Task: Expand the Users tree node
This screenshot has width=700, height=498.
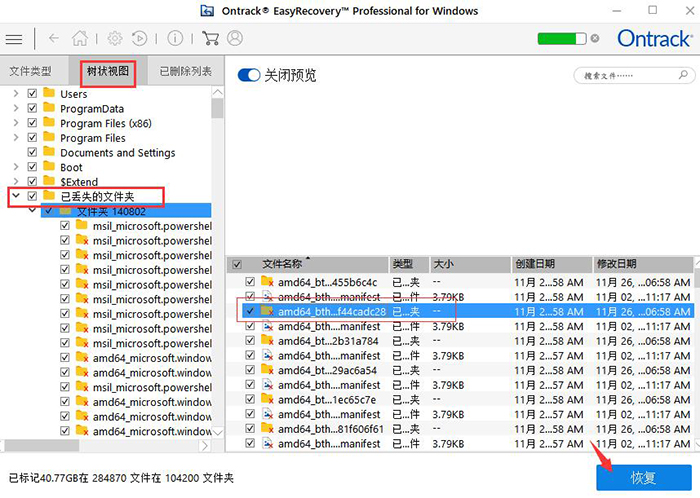Action: click(16, 93)
